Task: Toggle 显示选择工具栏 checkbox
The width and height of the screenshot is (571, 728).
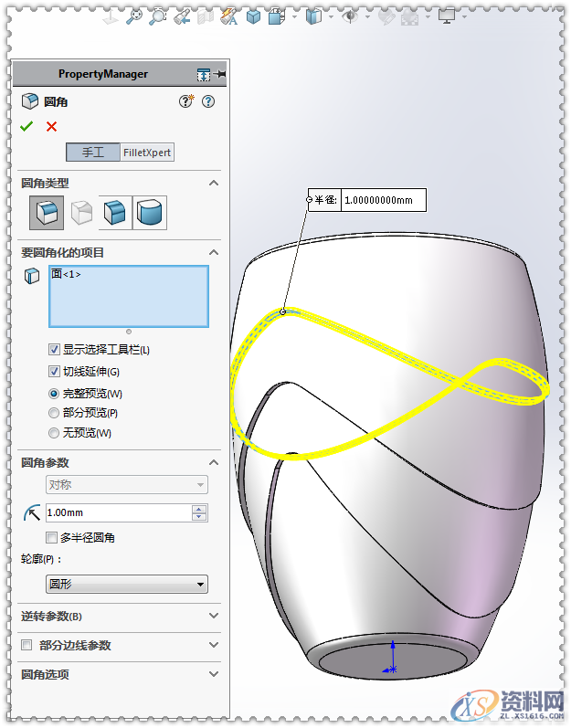Action: pyautogui.click(x=54, y=349)
